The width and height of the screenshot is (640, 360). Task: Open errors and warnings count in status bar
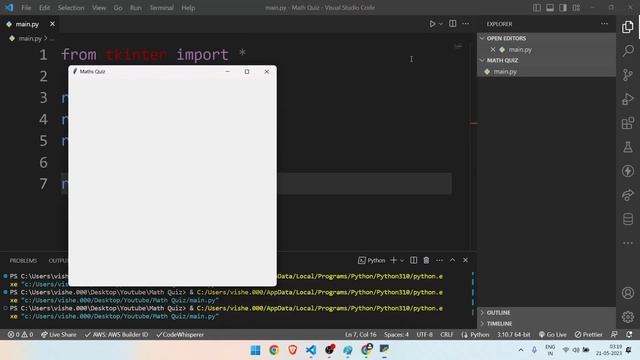(20, 335)
